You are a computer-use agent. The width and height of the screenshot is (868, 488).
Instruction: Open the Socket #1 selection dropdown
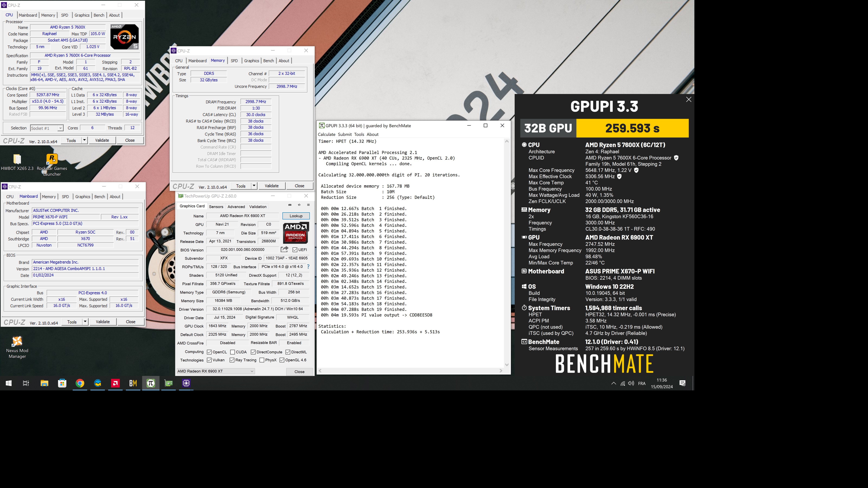tap(46, 128)
